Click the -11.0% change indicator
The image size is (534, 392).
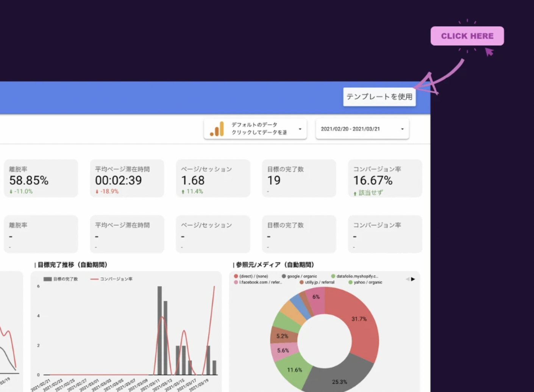(21, 191)
